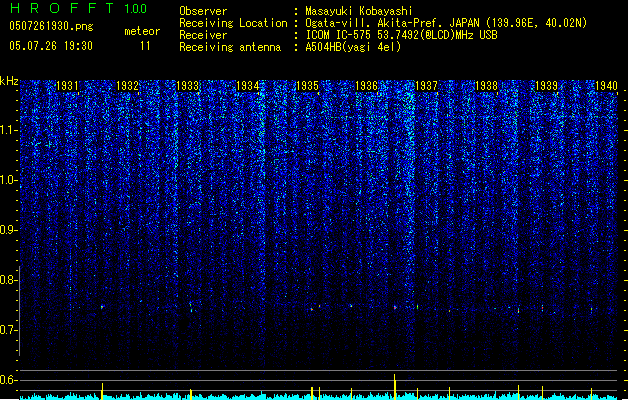Click the 0.7 kHz axis label
Viewport: 629px width, 400px height.
click(9, 330)
